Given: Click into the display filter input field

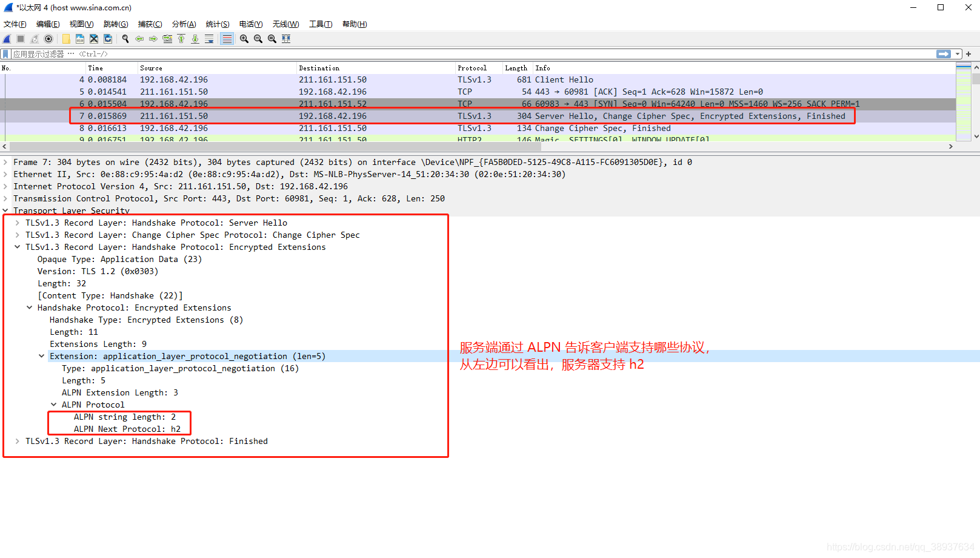Looking at the screenshot, I should coord(473,54).
